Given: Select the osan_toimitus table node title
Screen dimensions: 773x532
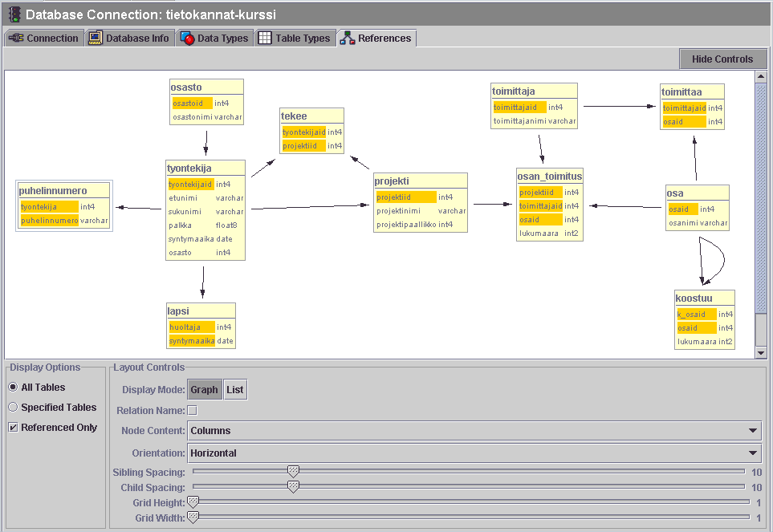Looking at the screenshot, I should (x=550, y=177).
